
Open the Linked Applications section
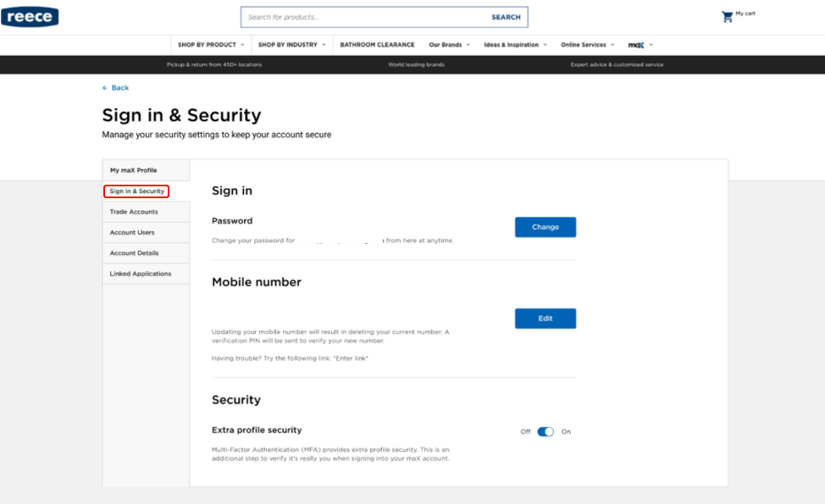coord(136,273)
